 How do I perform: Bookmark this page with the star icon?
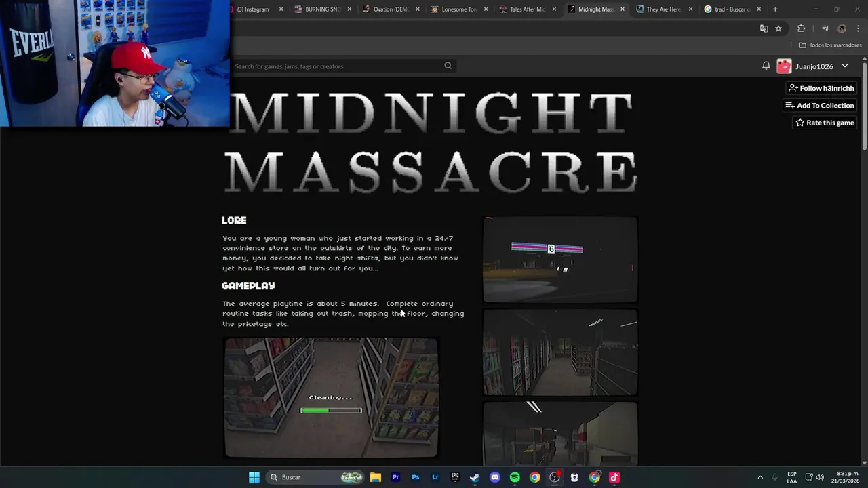778,28
